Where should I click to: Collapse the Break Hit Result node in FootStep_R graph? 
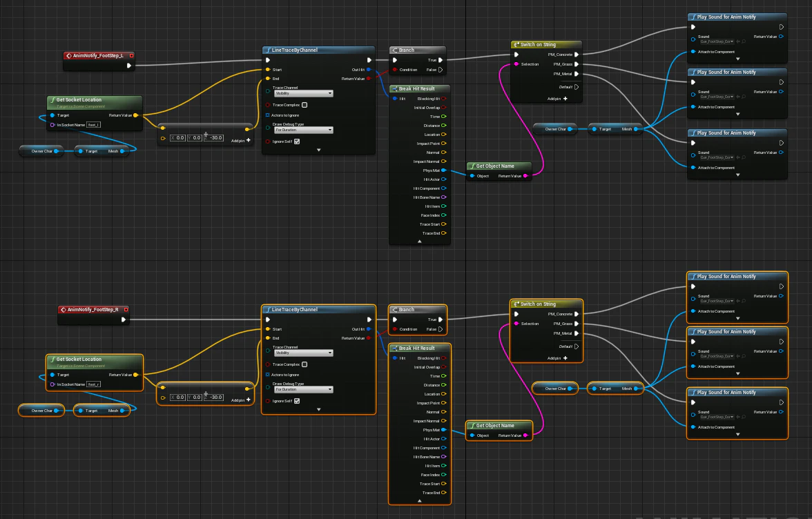click(420, 501)
